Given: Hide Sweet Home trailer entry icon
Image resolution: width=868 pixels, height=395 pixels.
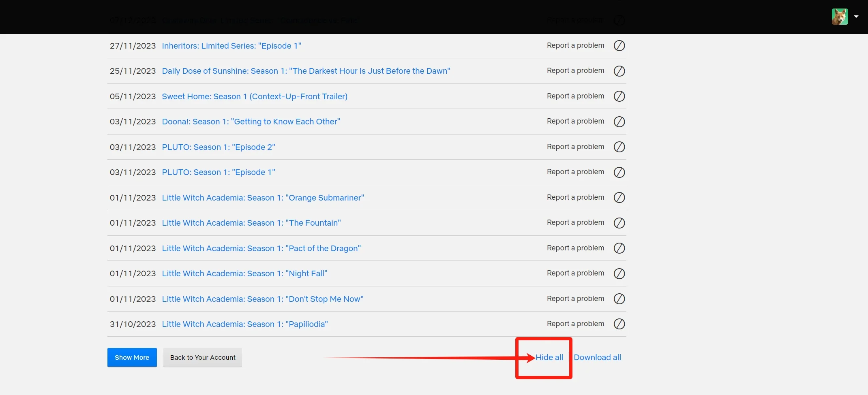Looking at the screenshot, I should 619,96.
